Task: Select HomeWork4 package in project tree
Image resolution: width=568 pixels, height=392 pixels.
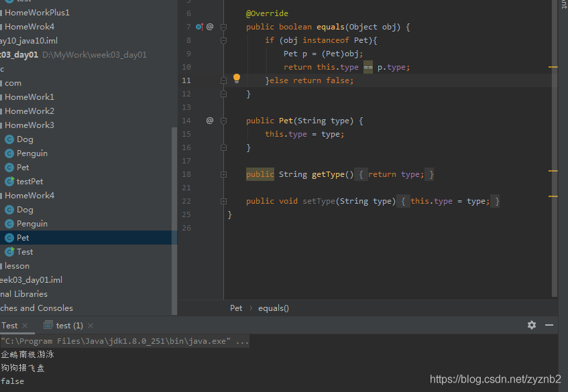Action: 30,196
